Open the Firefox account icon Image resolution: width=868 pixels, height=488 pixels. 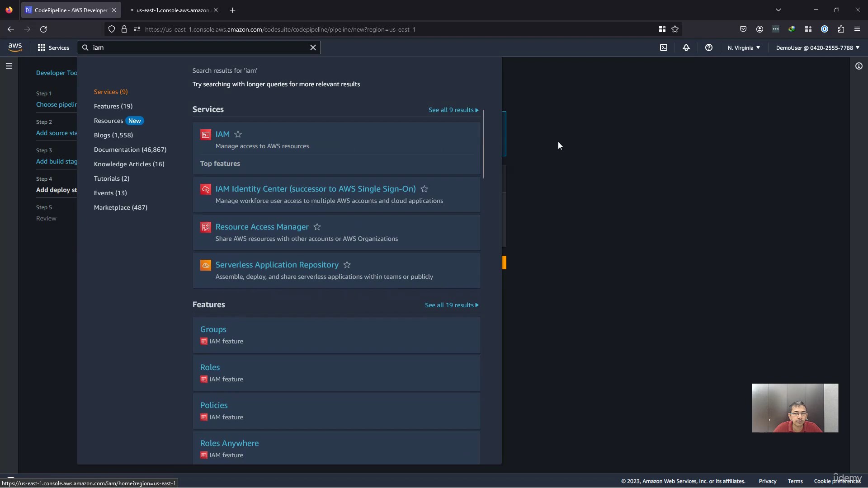(759, 29)
